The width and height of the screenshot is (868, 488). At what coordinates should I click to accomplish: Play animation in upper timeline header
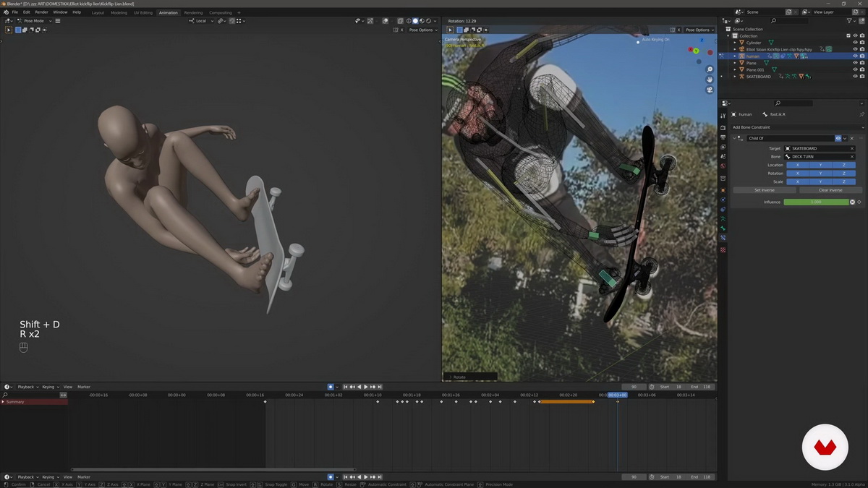pos(366,387)
